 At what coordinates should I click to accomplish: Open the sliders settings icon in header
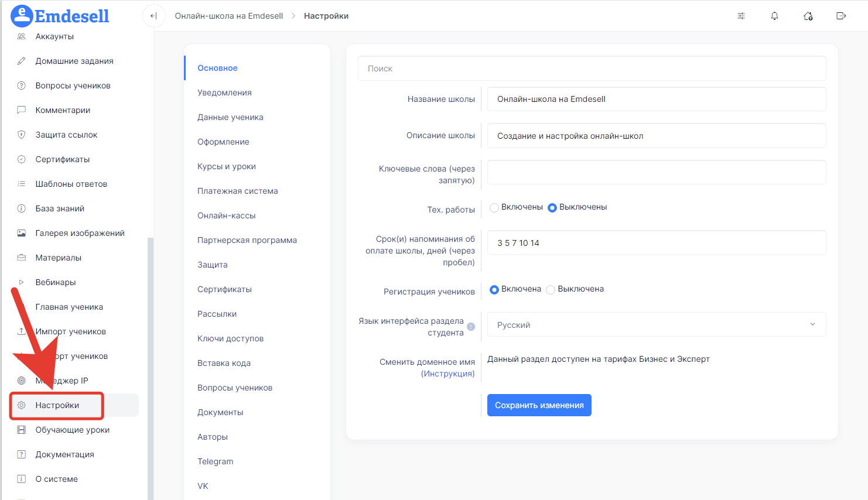741,16
